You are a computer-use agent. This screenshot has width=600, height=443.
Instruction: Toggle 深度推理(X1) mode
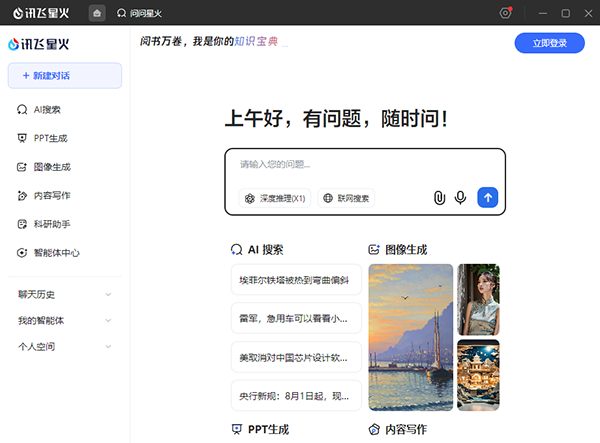(x=275, y=198)
